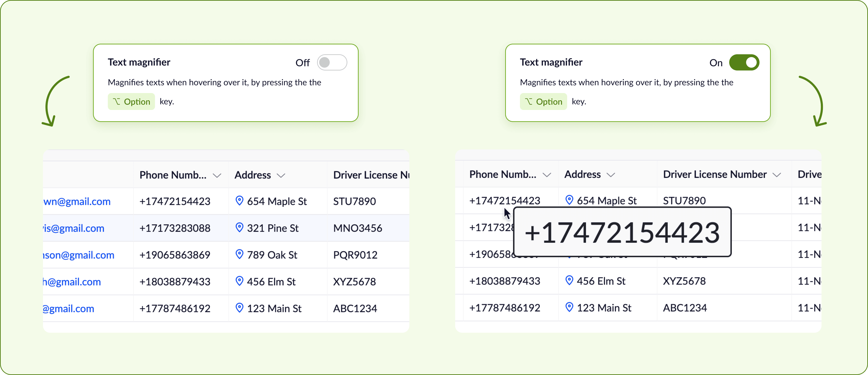
Task: Open Address column dropdown in left table
Action: (x=281, y=175)
